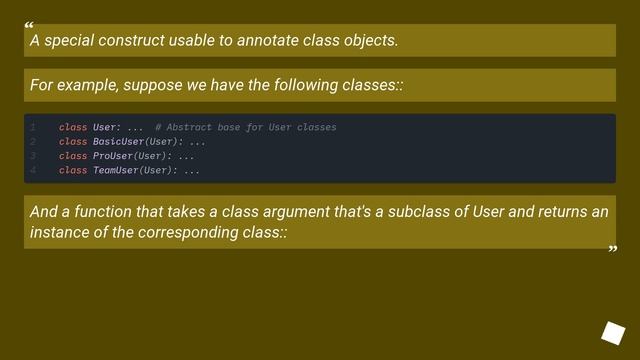Click 'instance of the corresponding class::' text
This screenshot has width=640, height=360.
coord(158,232)
